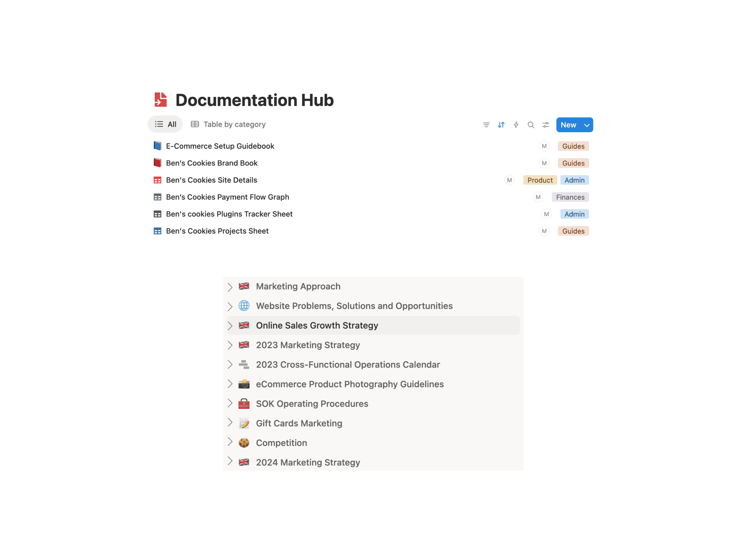Open 2024 Marketing Strategy page
Screen dimensions: 747x560
pos(308,462)
